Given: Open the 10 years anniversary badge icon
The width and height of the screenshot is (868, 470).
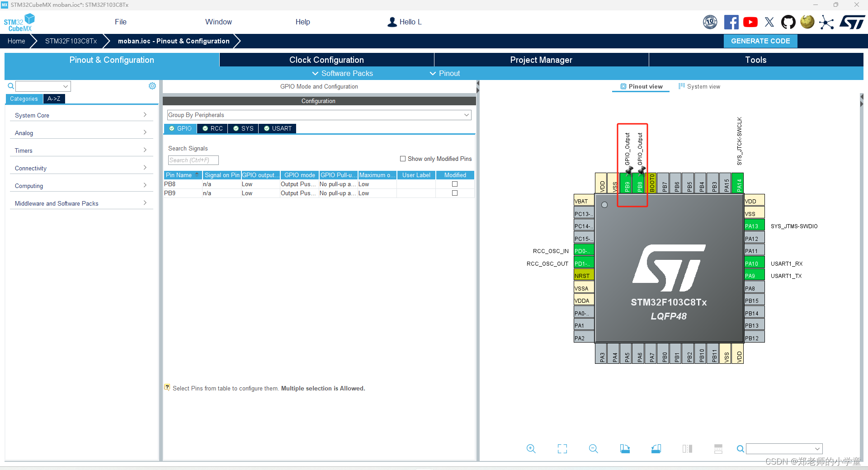Looking at the screenshot, I should pos(710,22).
